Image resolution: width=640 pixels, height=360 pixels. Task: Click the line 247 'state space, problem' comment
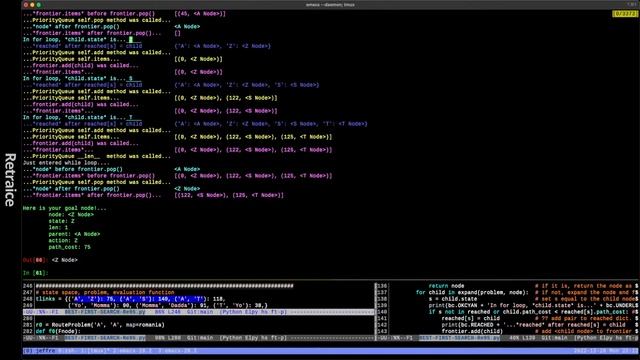click(105, 293)
